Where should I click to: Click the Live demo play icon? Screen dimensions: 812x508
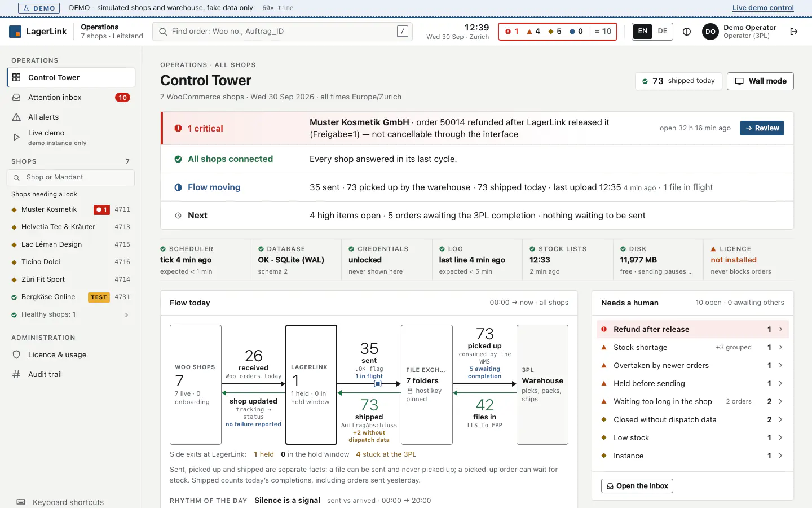pos(16,137)
